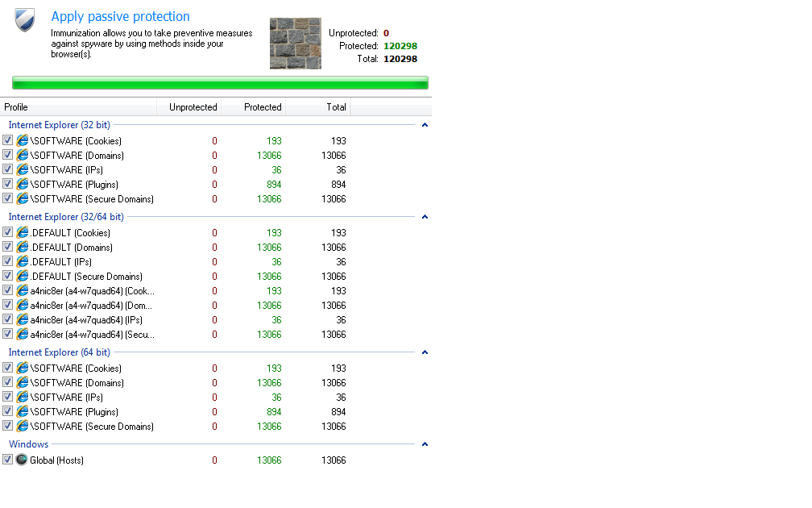Screen dimensions: 812x508
Task: Click IE icon of \SOFTWARE (Plugins) in 32 bit group
Action: click(x=23, y=184)
